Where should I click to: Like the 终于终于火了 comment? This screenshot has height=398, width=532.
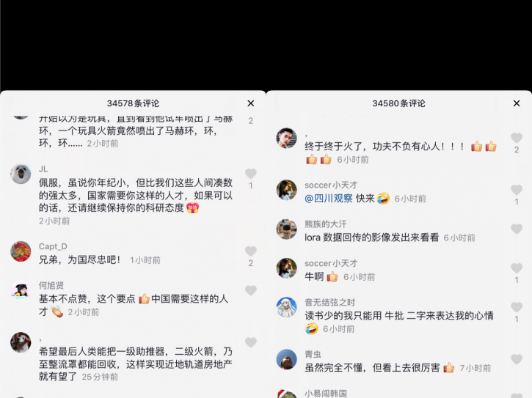[517, 138]
